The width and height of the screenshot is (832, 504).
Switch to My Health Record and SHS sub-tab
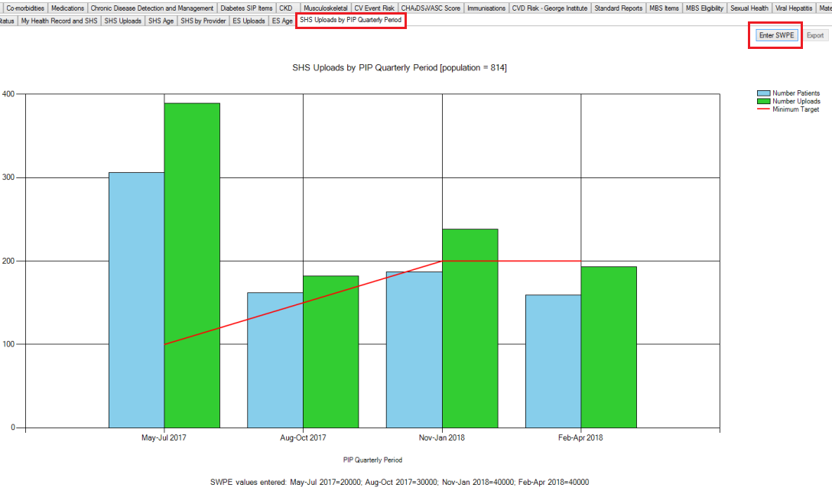point(59,21)
